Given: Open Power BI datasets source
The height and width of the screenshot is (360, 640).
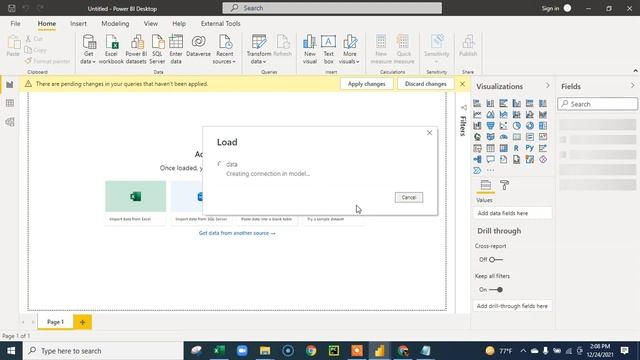Looking at the screenshot, I should tap(136, 49).
